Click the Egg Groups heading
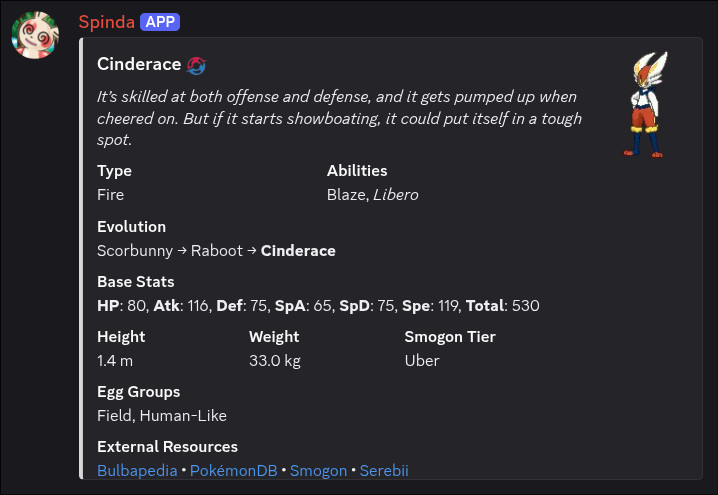 [x=138, y=392]
